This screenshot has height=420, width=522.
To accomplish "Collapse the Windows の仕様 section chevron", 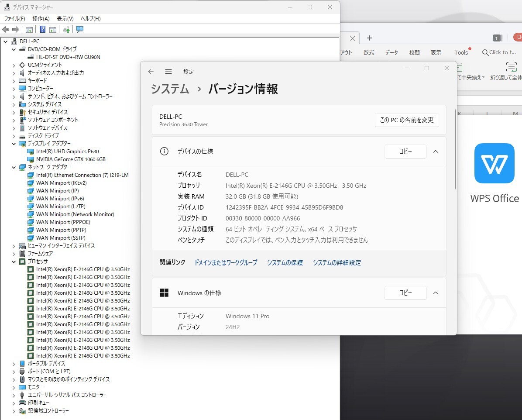I will coord(436,293).
